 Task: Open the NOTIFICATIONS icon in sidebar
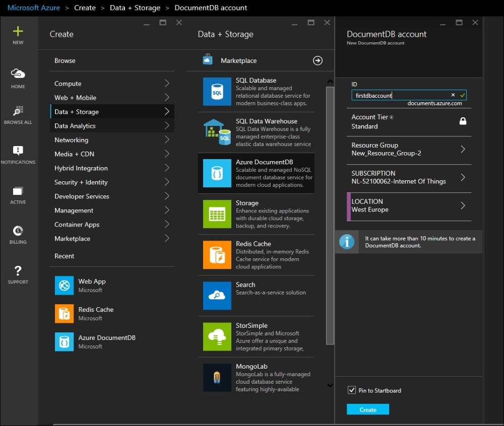click(x=18, y=150)
